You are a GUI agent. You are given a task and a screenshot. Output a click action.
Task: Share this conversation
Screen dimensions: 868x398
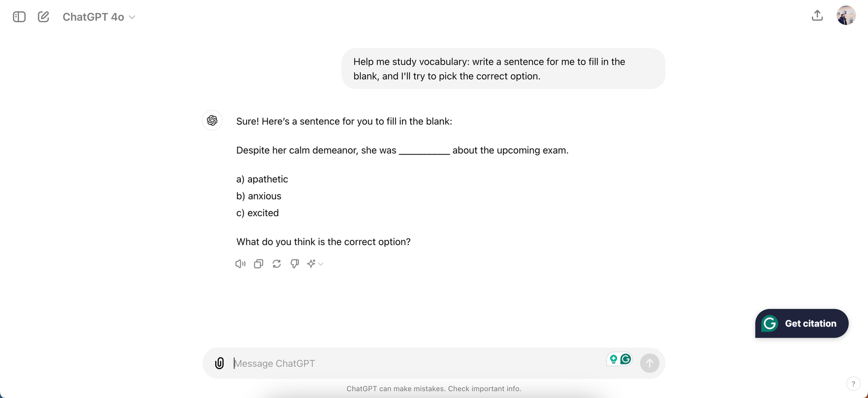[817, 16]
